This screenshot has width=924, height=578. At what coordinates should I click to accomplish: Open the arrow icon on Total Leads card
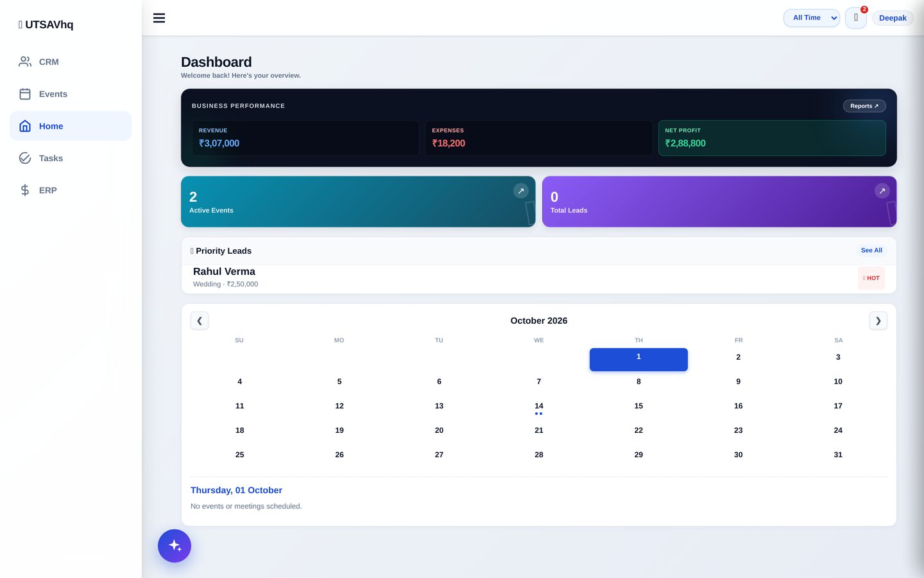click(882, 191)
